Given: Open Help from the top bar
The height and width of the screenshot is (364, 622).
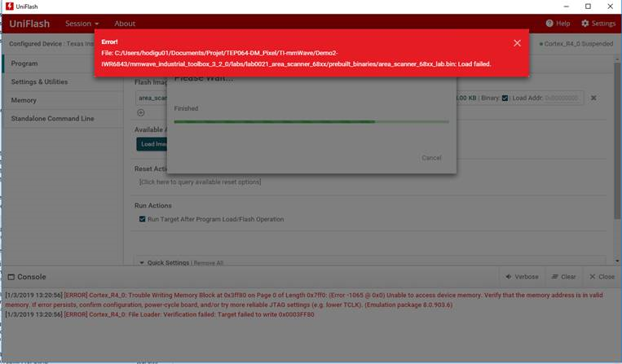Looking at the screenshot, I should click(558, 24).
